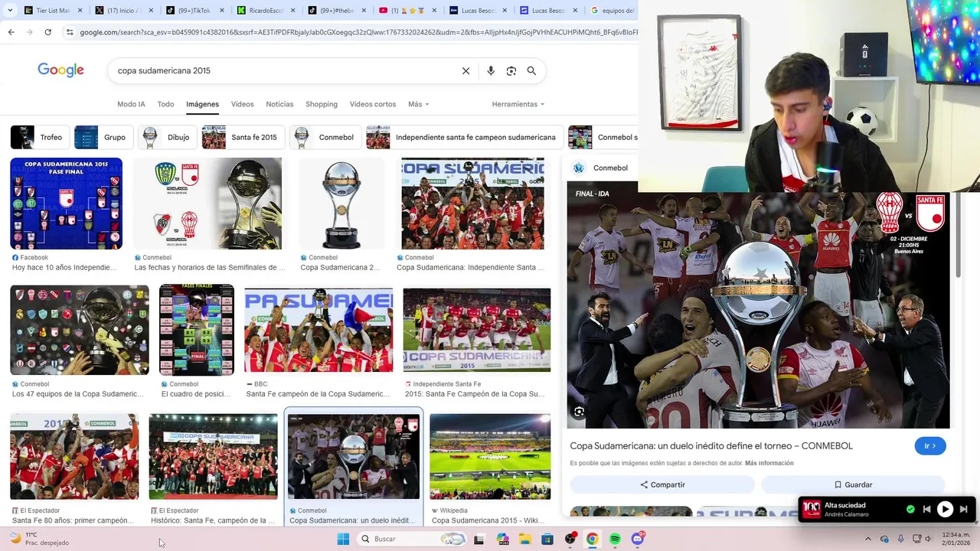Open the Windows Start menu

click(x=343, y=539)
